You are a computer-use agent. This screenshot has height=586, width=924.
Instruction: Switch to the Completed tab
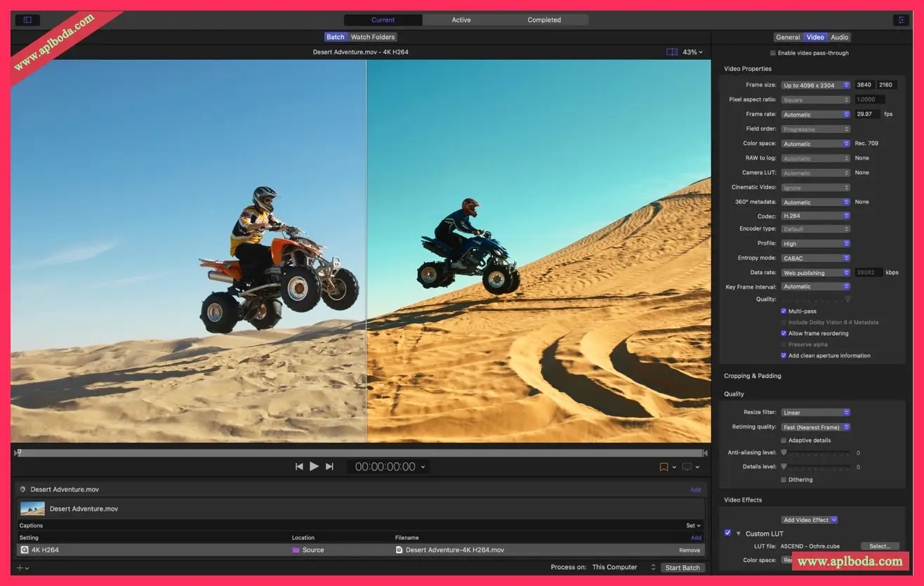[544, 20]
